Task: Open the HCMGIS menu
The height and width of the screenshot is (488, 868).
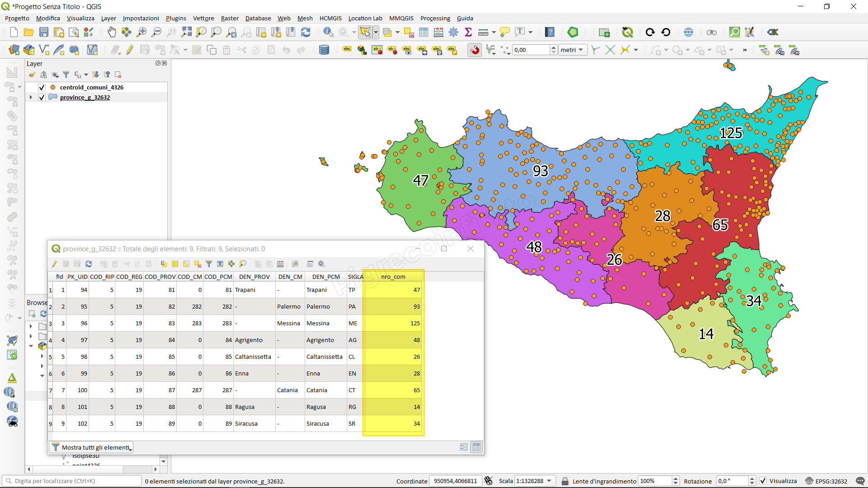Action: pos(330,18)
